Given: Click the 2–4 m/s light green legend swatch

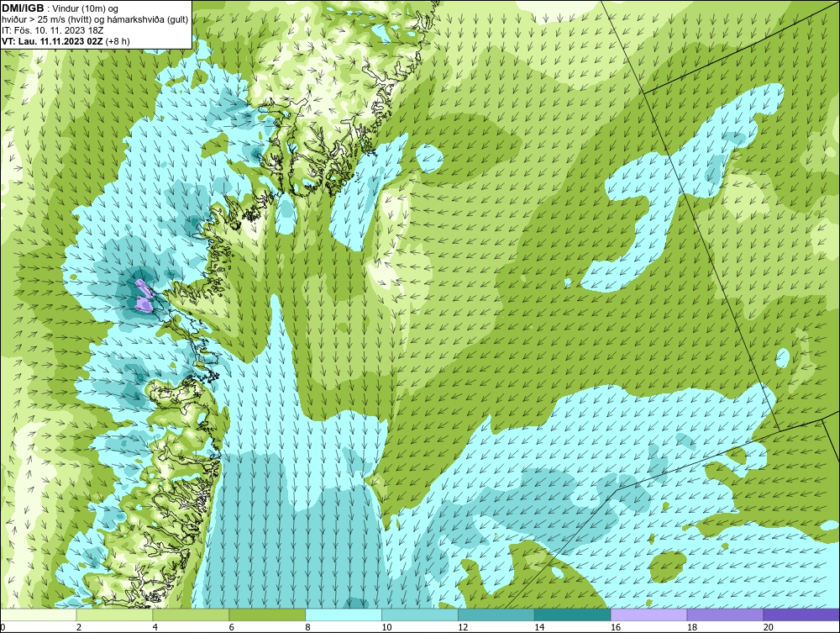Looking at the screenshot, I should click(114, 615).
